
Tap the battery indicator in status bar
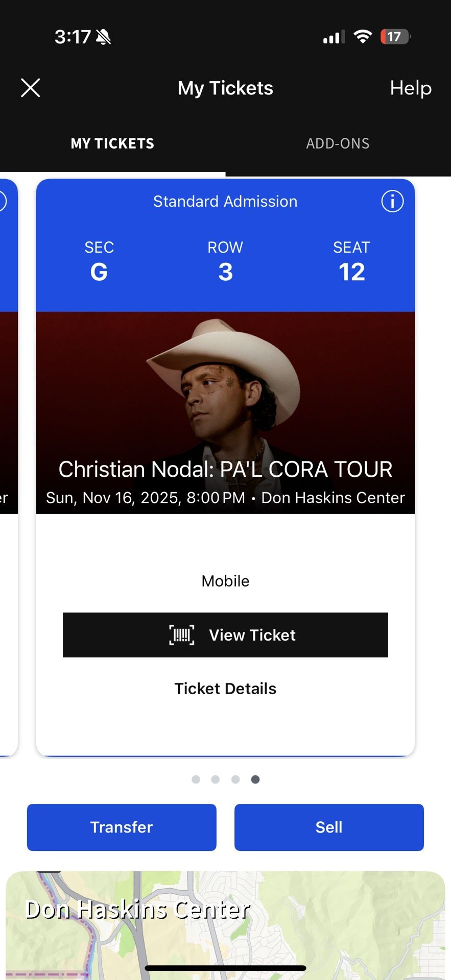tap(395, 37)
